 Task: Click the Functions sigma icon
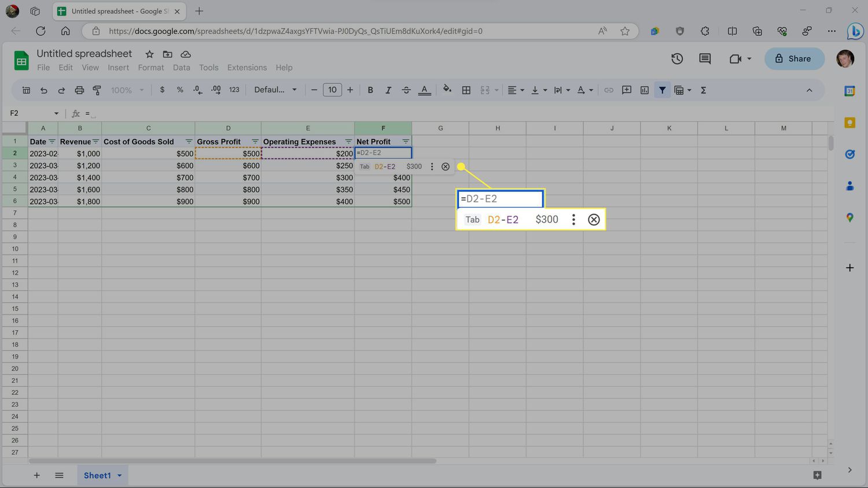coord(703,90)
